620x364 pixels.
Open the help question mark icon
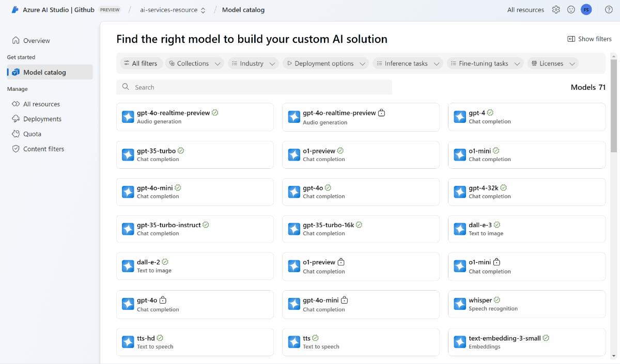[609, 10]
